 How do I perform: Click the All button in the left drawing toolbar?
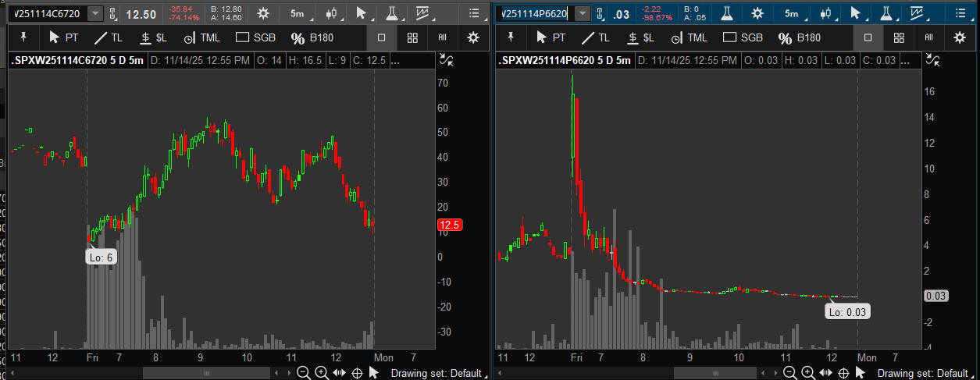pos(442,37)
